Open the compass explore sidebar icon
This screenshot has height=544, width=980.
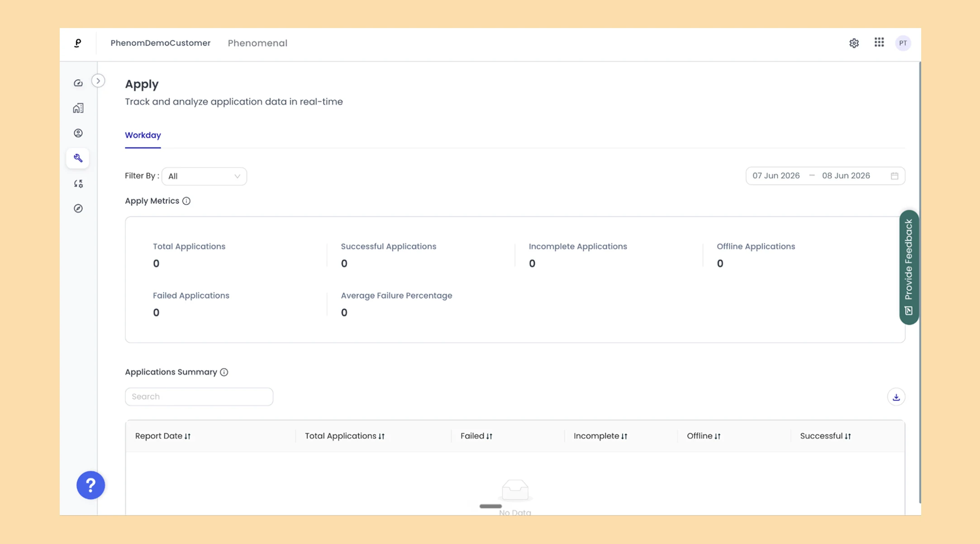pos(78,209)
